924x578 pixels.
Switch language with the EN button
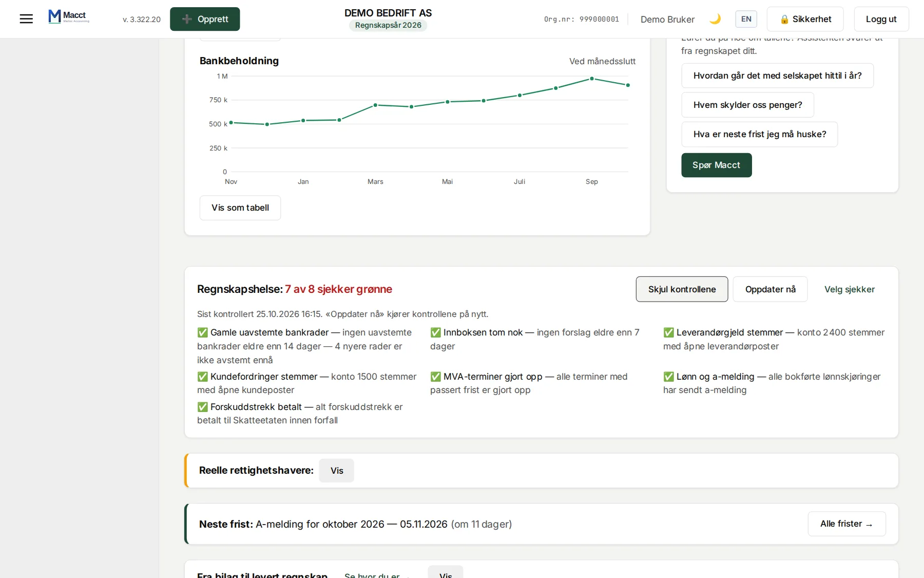click(x=746, y=19)
